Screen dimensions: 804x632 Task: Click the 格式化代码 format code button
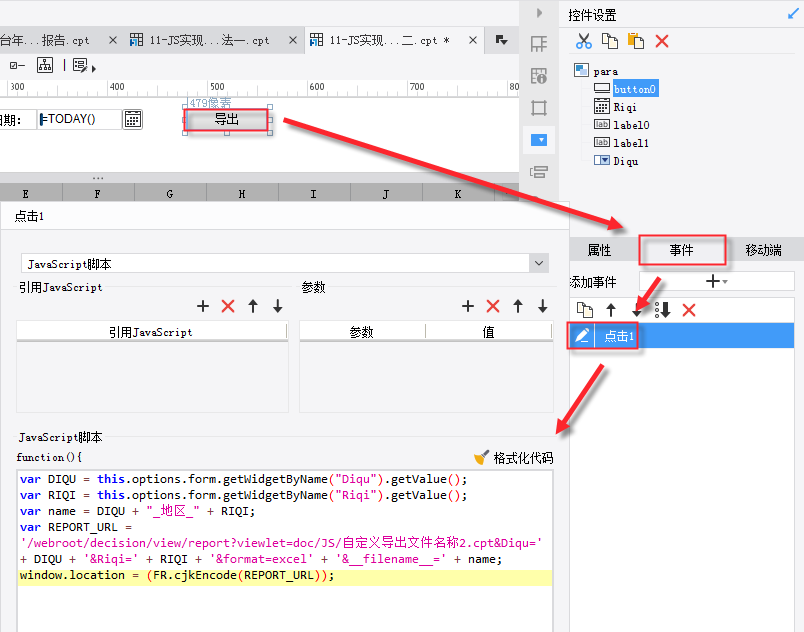(x=513, y=458)
